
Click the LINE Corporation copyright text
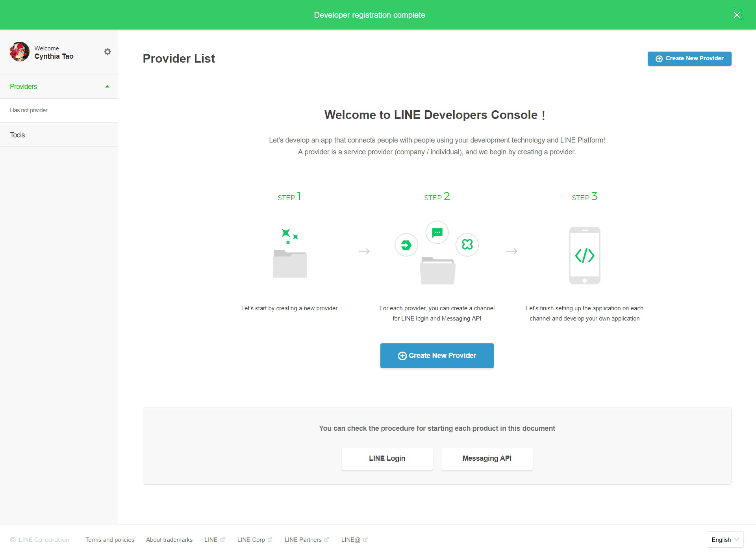coord(40,540)
